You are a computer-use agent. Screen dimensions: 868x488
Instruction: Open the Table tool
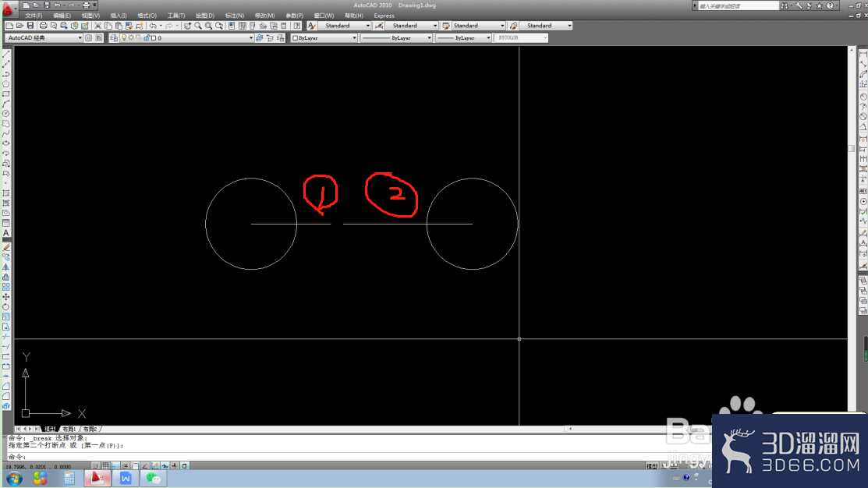point(6,223)
